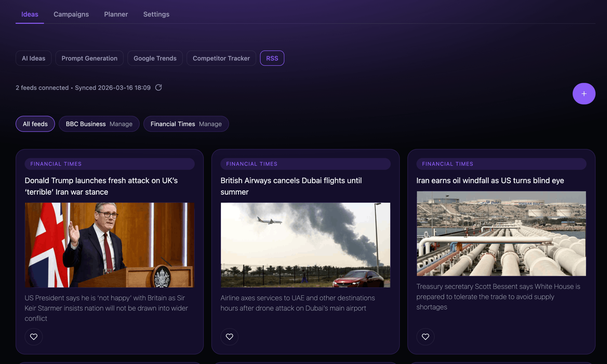Filter articles to Financial Times feed
607x364 pixels.
click(173, 124)
